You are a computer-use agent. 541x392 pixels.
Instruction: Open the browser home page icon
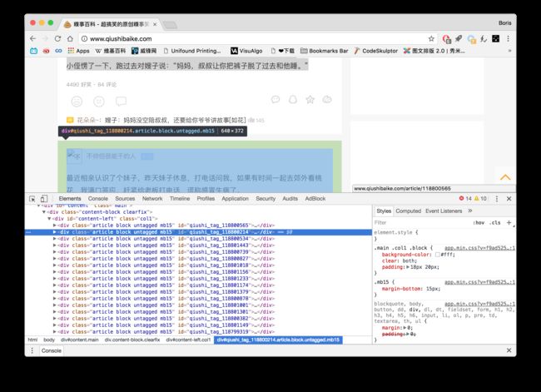70,38
